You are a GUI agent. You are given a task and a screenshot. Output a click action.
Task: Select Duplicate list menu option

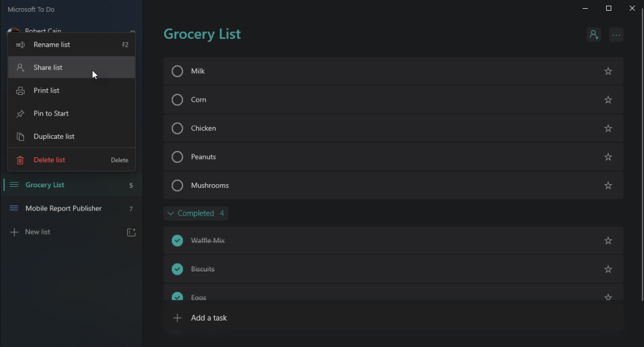click(54, 136)
